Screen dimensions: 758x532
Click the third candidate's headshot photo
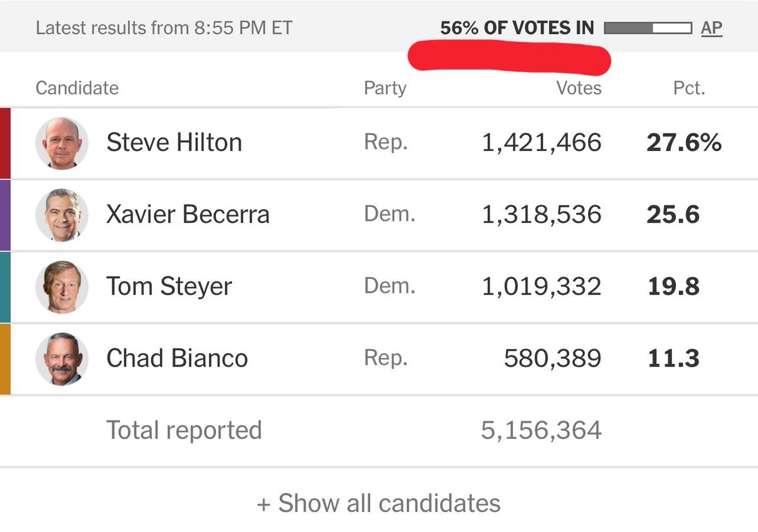(x=62, y=287)
